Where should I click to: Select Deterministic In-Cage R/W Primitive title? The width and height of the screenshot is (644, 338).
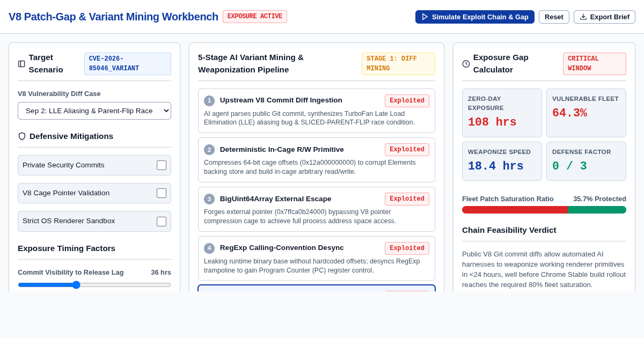pyautogui.click(x=282, y=150)
